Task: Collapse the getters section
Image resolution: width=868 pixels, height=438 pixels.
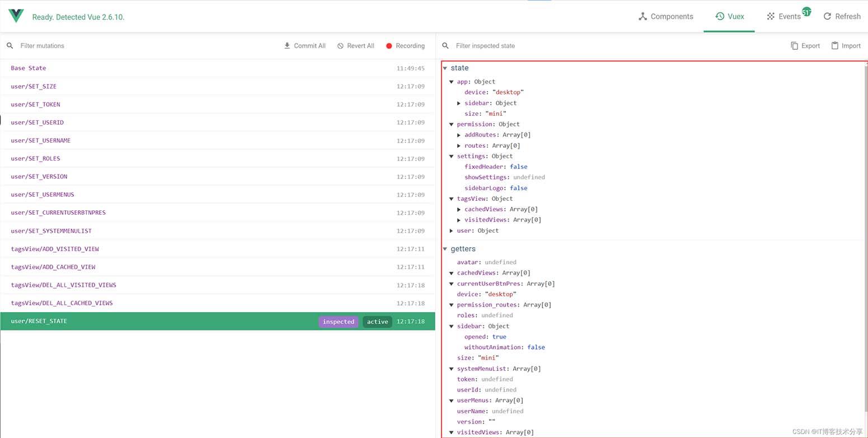Action: point(445,249)
